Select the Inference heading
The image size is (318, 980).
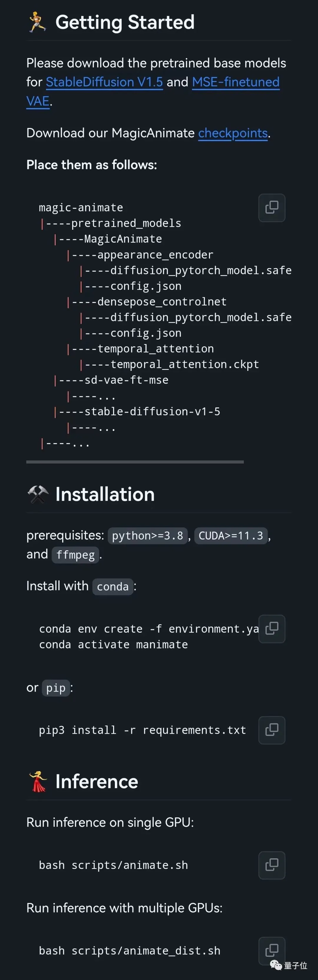[x=97, y=782]
